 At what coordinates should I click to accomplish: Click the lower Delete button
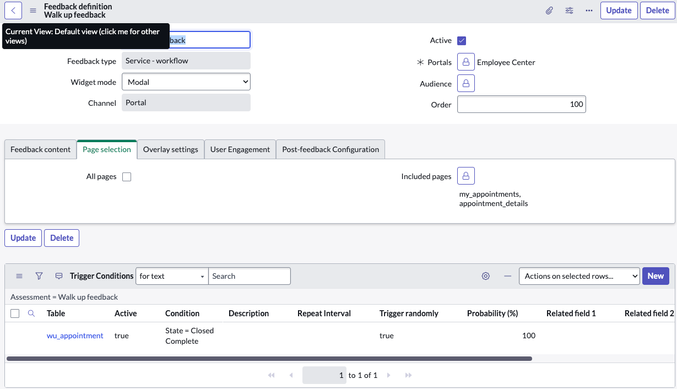[62, 238]
